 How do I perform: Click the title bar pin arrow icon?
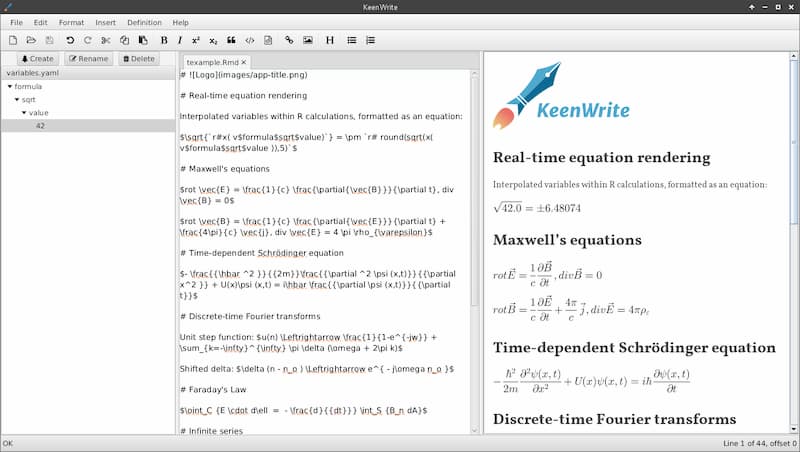[x=752, y=7]
